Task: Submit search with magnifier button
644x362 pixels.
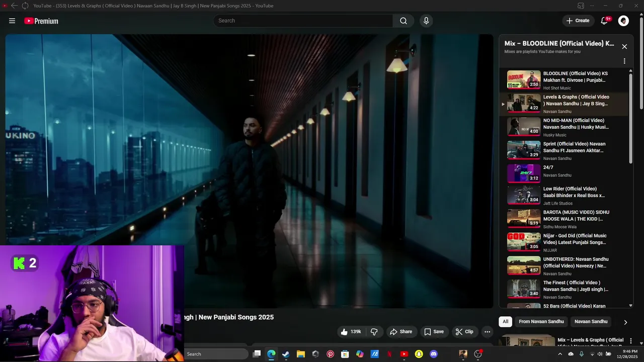Action: (404, 21)
